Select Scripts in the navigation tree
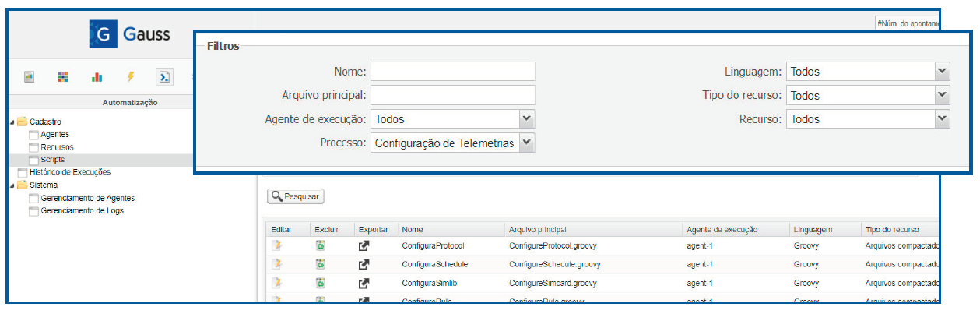 tap(52, 160)
